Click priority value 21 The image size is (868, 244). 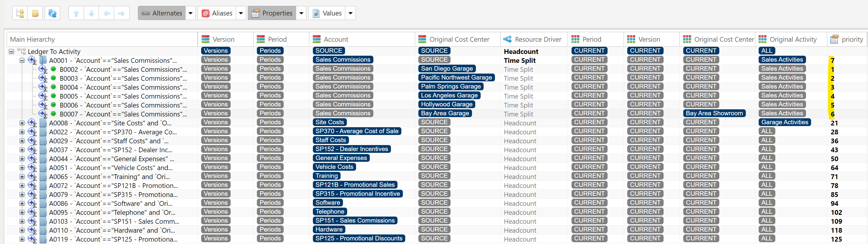(x=834, y=123)
